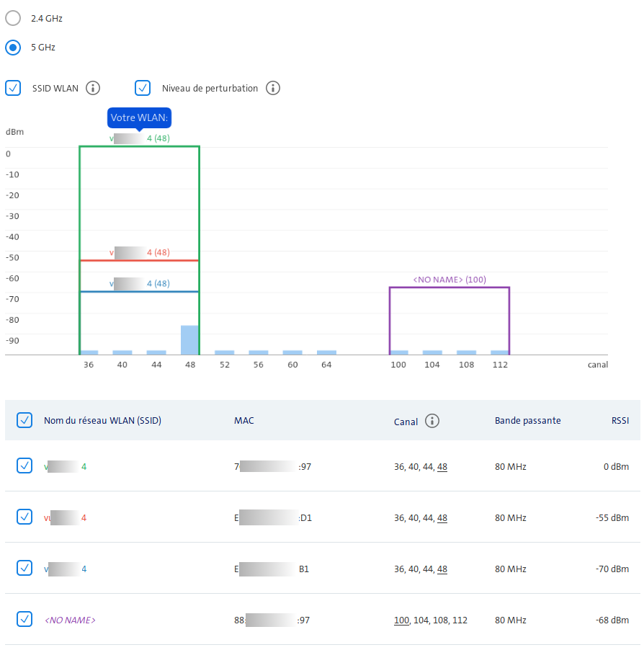Uncheck the network with RSSI -55 dBm
The width and height of the screenshot is (644, 650).
coord(24,517)
